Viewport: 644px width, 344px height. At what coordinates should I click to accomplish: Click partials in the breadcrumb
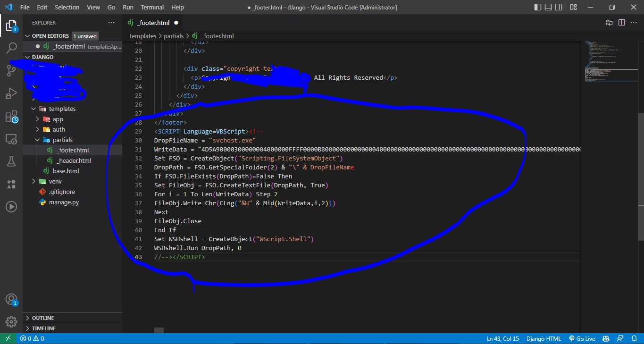tap(174, 36)
